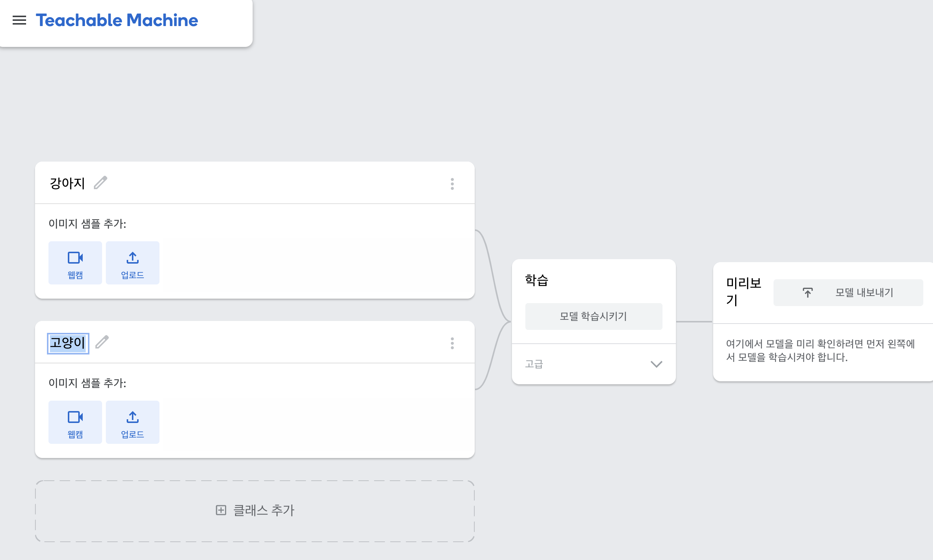This screenshot has height=560, width=933.
Task: Expand the 고급 settings chevron
Action: 656,364
